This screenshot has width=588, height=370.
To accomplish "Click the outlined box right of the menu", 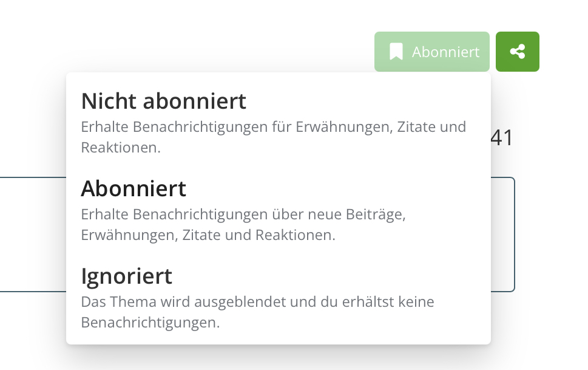I will click(503, 234).
